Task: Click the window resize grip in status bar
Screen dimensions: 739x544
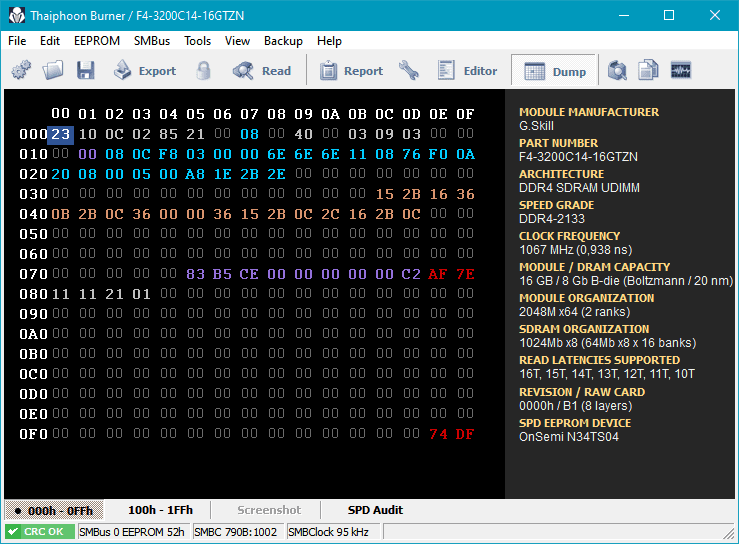Action: [x=729, y=534]
